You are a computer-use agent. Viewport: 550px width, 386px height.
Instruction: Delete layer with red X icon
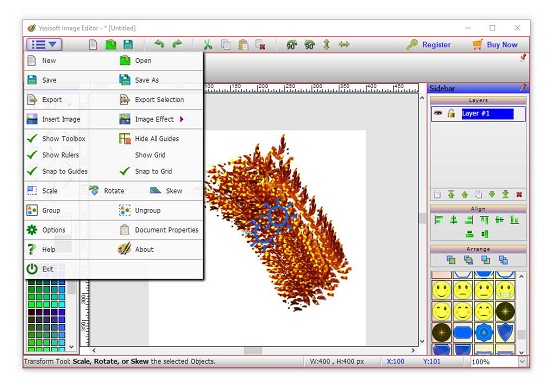pos(519,194)
